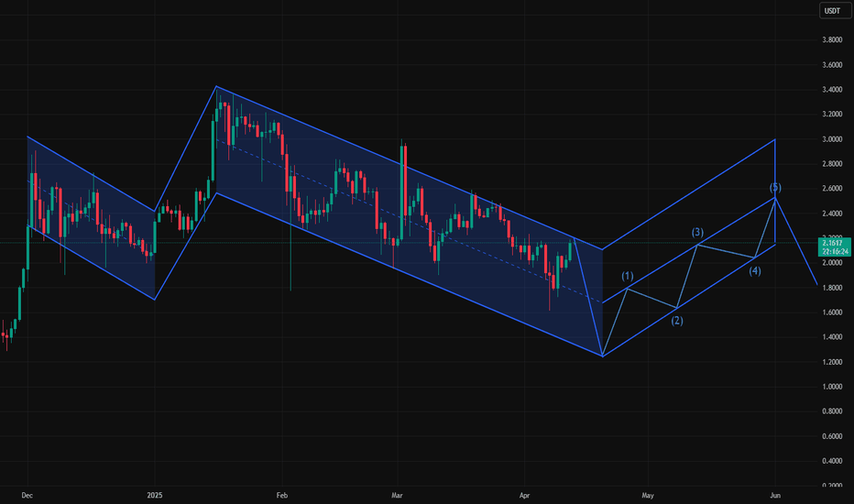Click the Apr label on time axis
Image resolution: width=854 pixels, height=504 pixels.
(524, 495)
